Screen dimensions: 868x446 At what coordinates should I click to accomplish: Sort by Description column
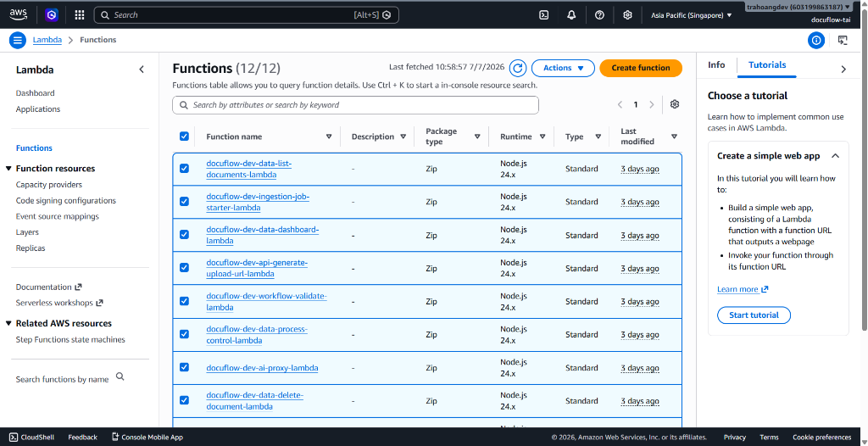click(403, 137)
